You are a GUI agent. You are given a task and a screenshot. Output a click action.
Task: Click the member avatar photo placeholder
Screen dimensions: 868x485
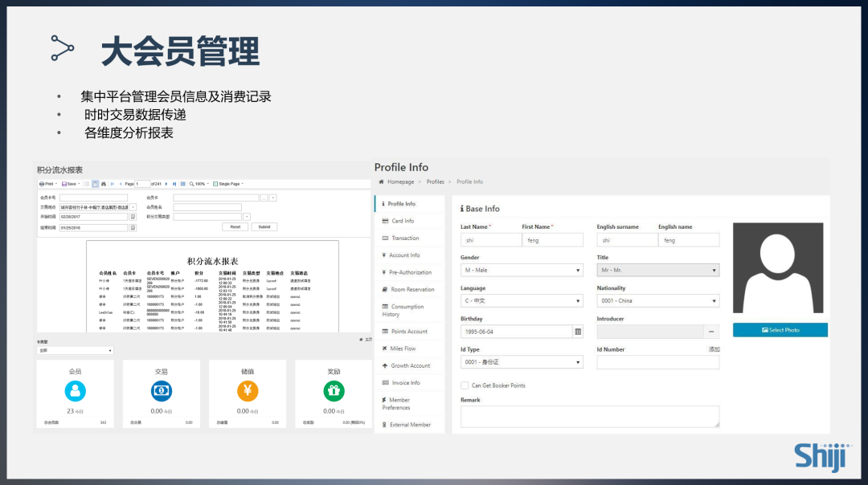point(778,268)
